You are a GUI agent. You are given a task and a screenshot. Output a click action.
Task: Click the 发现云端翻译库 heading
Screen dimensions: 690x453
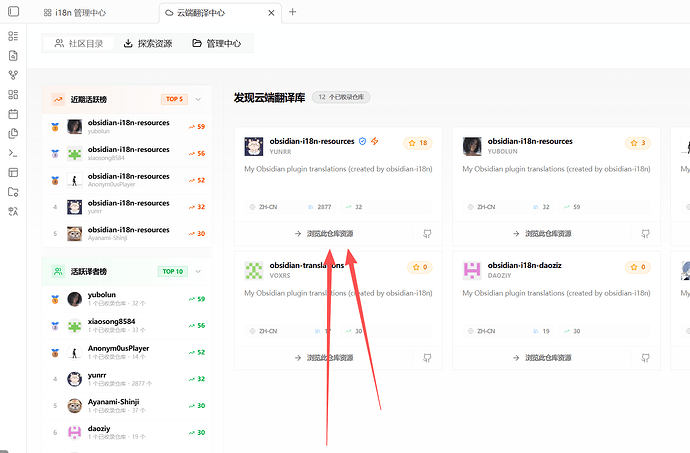269,97
